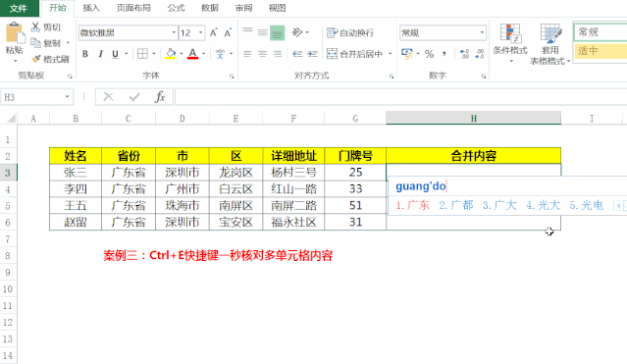Screen dimensions: 627x364
Task: Align text left
Action: 247,54
